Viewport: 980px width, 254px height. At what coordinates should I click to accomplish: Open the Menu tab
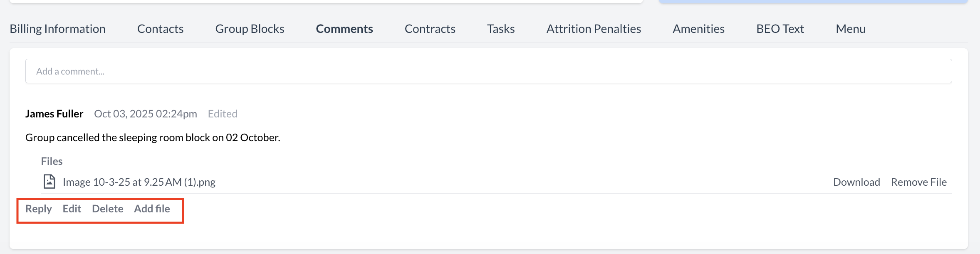[850, 29]
